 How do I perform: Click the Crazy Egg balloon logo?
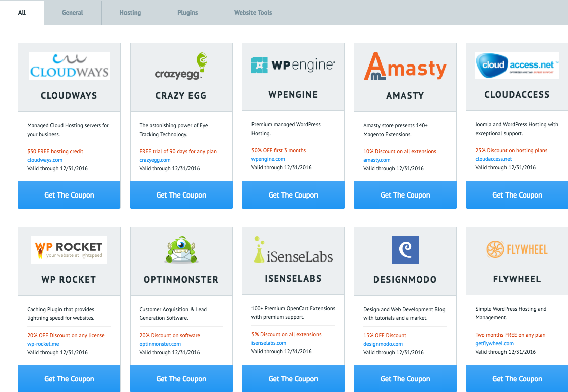tap(181, 66)
